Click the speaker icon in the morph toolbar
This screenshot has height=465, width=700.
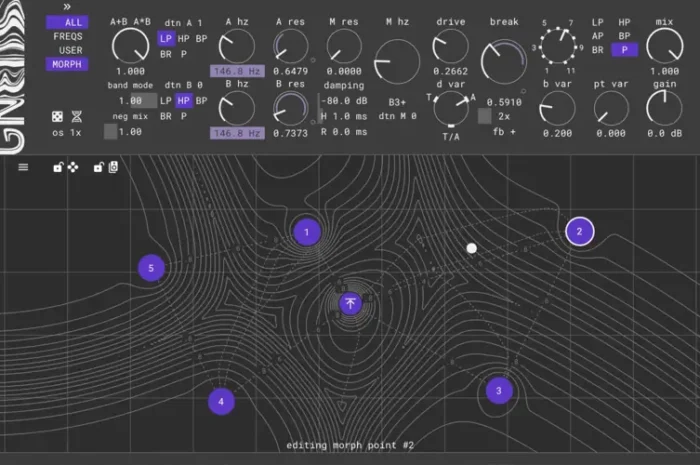[x=113, y=167]
